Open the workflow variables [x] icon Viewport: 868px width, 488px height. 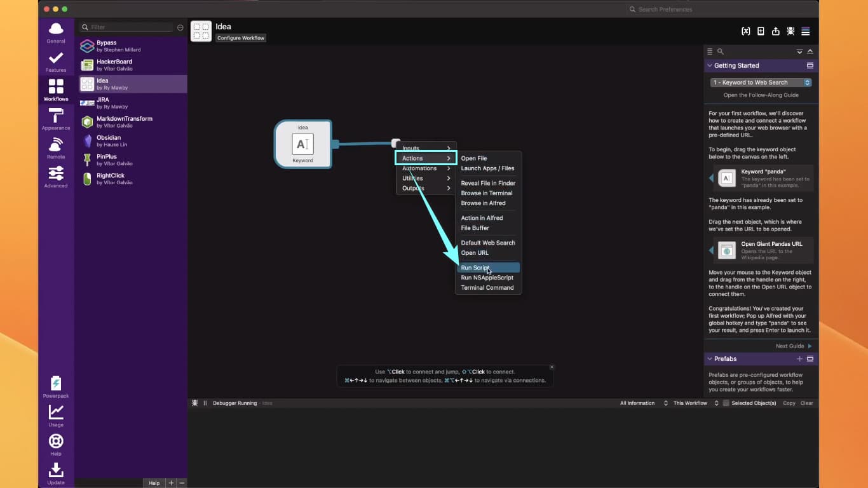(x=745, y=32)
